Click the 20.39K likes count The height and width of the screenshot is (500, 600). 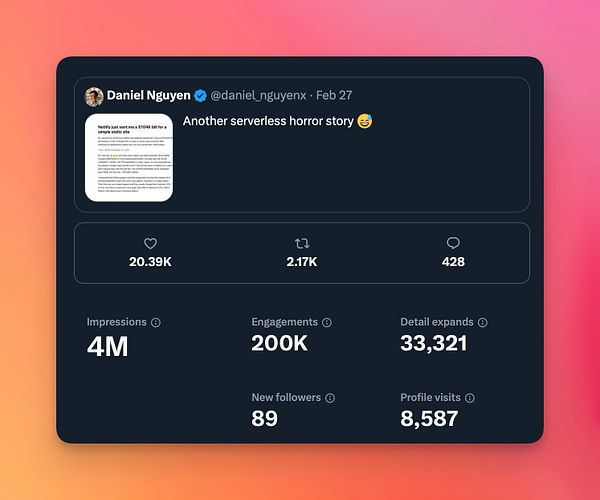click(150, 262)
